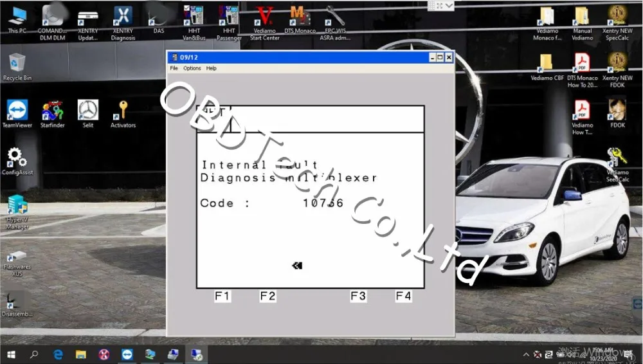The image size is (643, 364).
Task: Launch the DAS shortcut
Action: pos(158,20)
